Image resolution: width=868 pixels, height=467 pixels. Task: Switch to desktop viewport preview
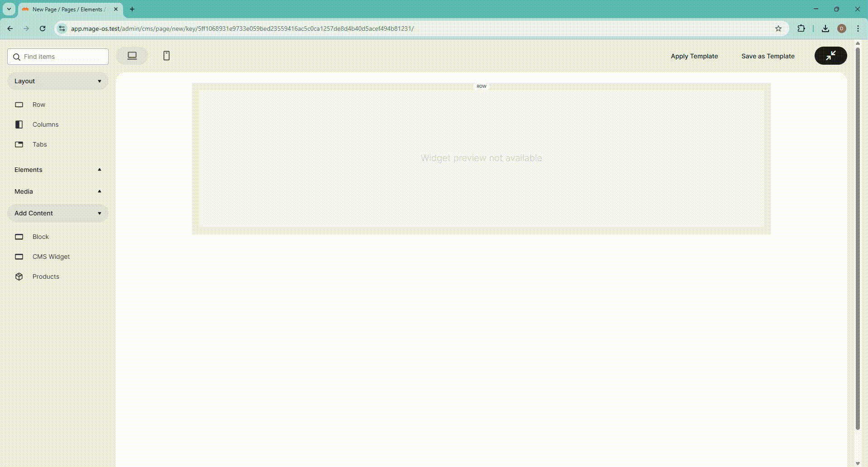[132, 55]
